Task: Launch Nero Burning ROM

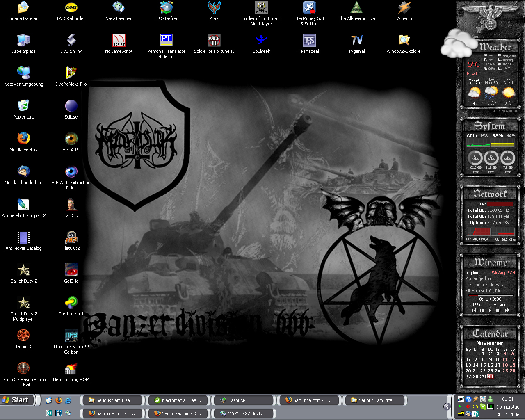Action: point(71,372)
